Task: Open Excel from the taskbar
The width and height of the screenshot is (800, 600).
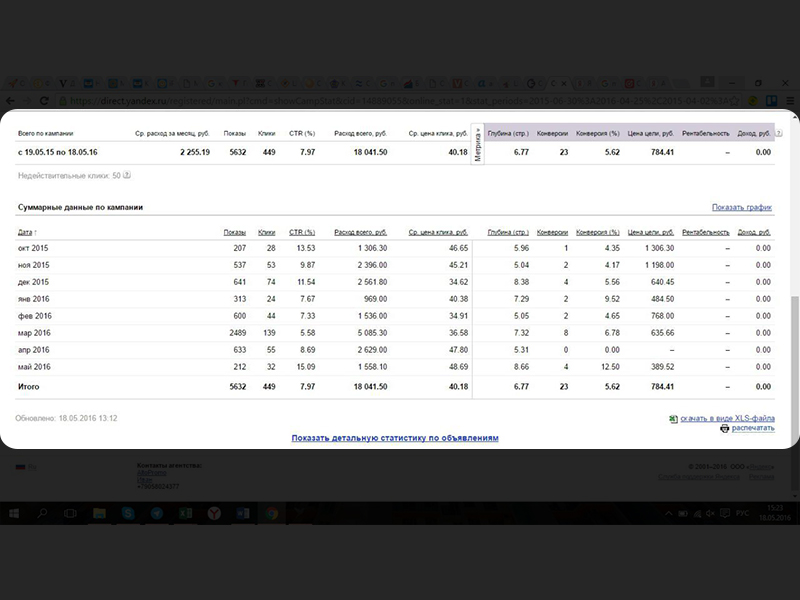Action: click(x=185, y=513)
